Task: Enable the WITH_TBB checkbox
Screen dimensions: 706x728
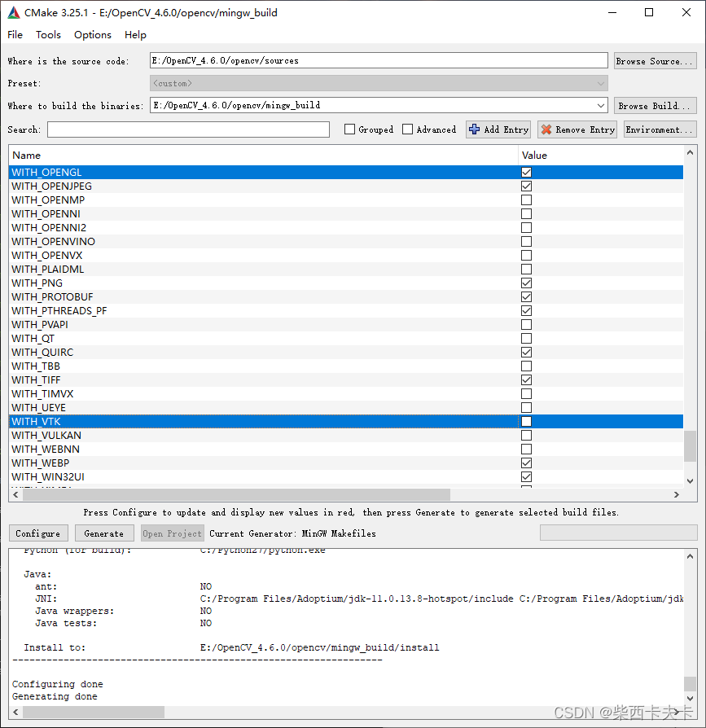Action: coord(526,366)
